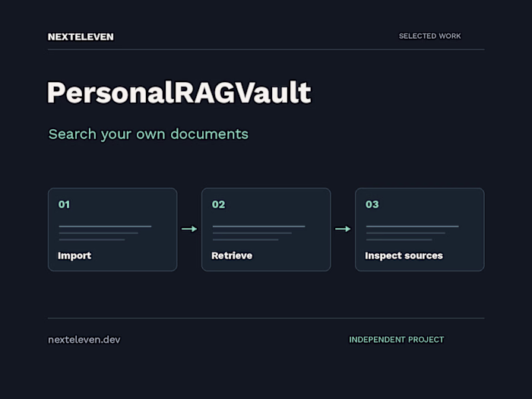Click the 'Search your own documents' subtitle
The image size is (532, 399).
(x=148, y=134)
